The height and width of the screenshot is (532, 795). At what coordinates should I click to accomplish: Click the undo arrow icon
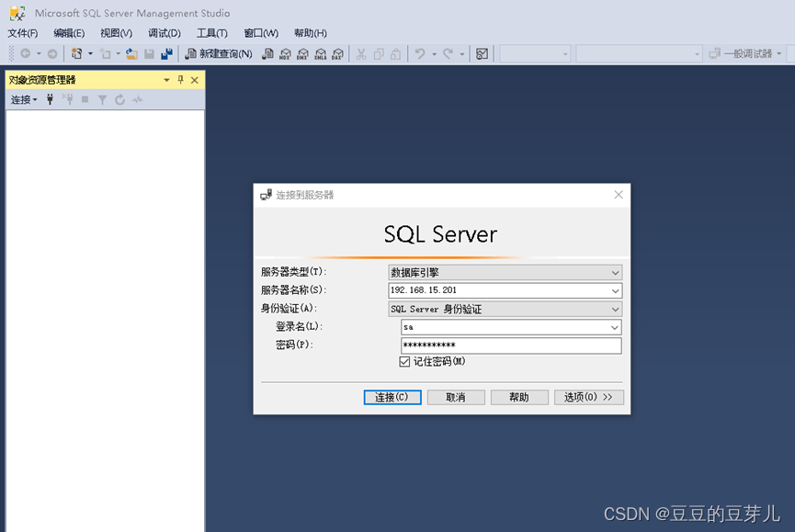(x=420, y=53)
